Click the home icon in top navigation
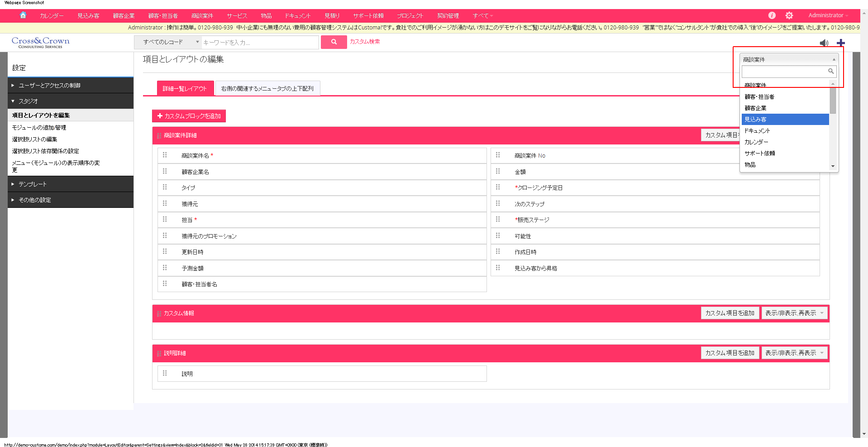This screenshot has height=447, width=868. point(23,15)
